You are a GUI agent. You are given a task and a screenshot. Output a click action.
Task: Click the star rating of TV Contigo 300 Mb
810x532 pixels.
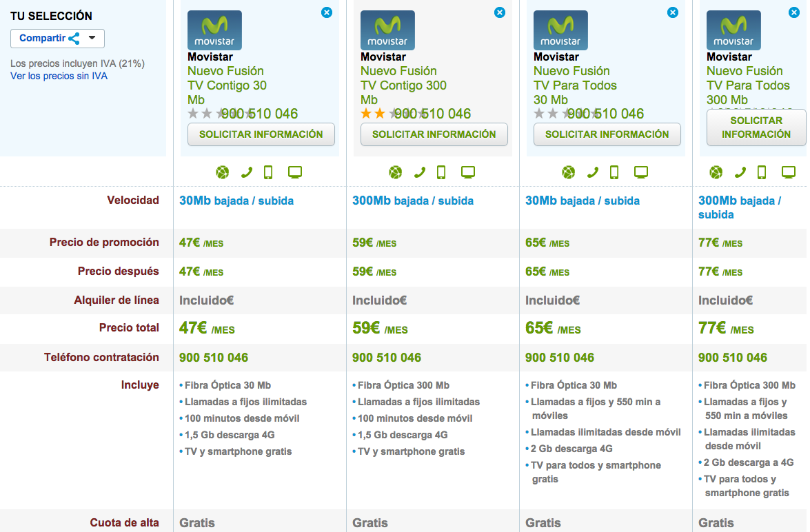[x=394, y=114]
